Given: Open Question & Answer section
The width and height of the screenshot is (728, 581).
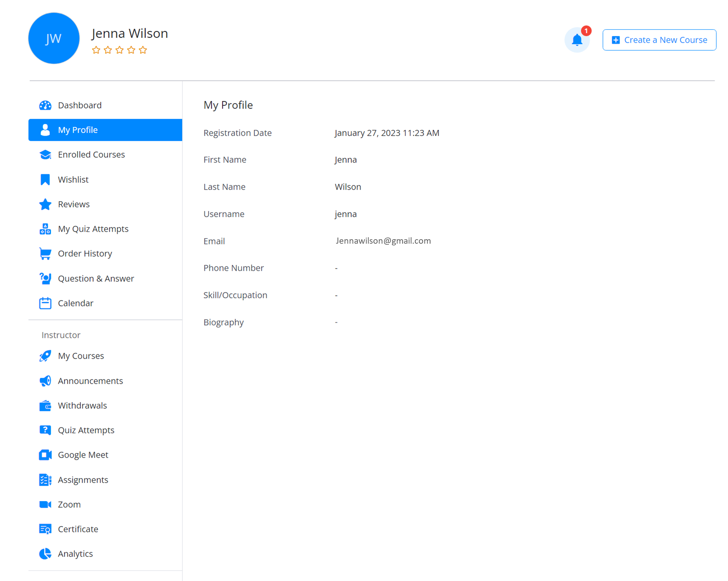Looking at the screenshot, I should click(x=96, y=279).
